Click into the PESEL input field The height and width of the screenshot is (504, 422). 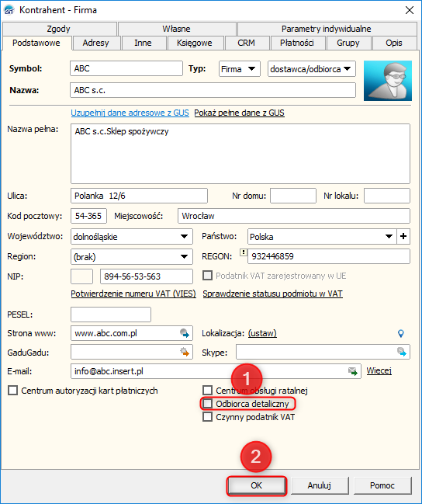point(111,315)
